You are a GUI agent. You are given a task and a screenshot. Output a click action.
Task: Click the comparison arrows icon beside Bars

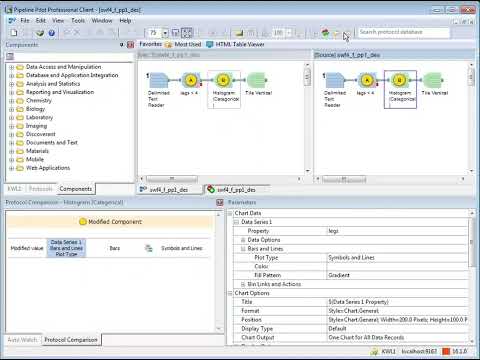(x=149, y=248)
